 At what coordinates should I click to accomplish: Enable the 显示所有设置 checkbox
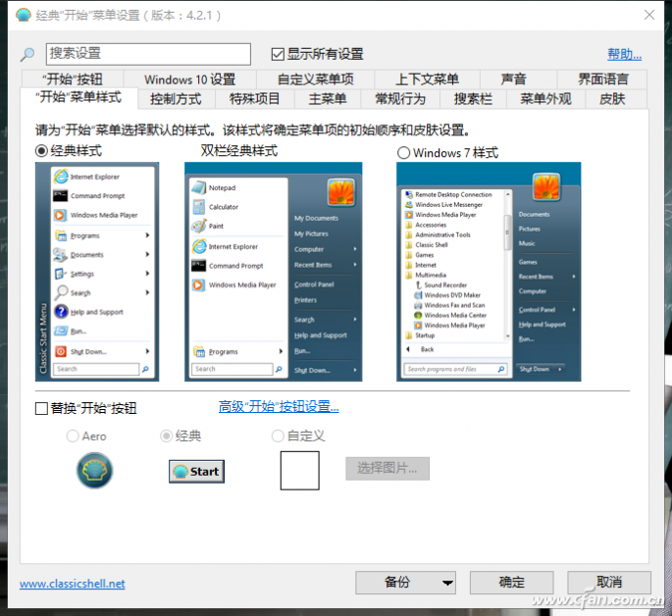coord(278,54)
